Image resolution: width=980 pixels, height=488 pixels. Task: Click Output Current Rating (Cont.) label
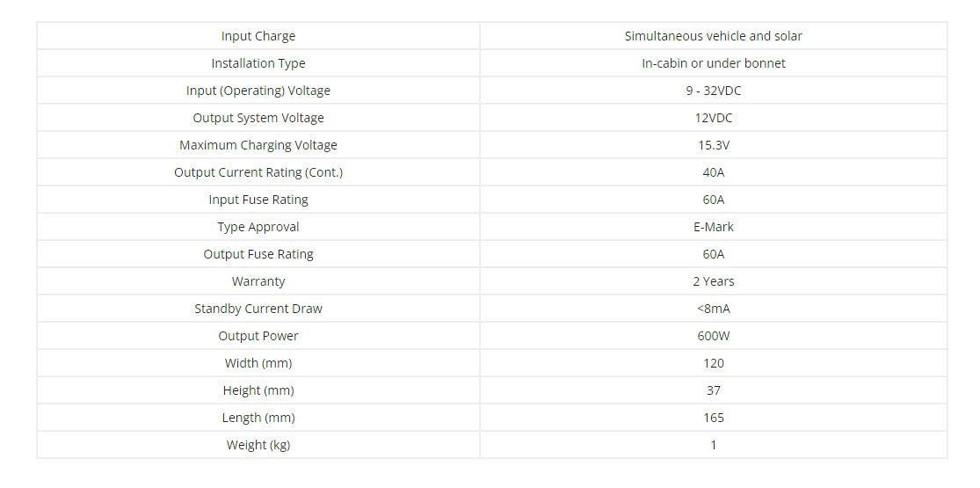click(258, 172)
